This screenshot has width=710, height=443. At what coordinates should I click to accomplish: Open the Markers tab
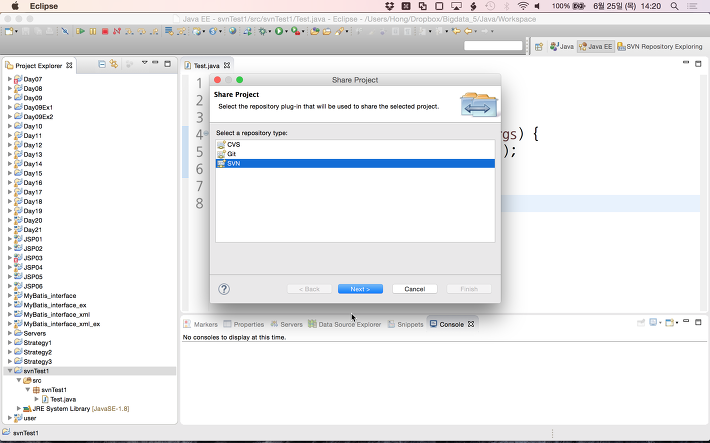(x=201, y=324)
